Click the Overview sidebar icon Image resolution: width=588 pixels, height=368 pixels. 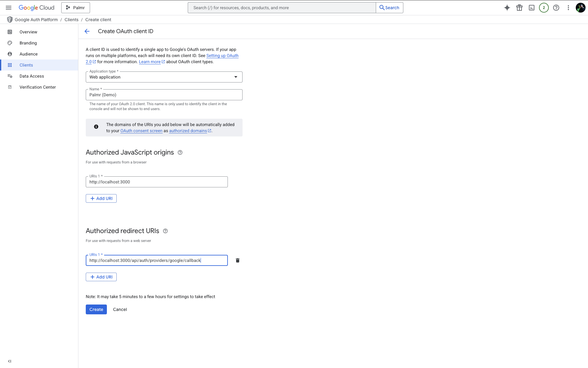[10, 32]
